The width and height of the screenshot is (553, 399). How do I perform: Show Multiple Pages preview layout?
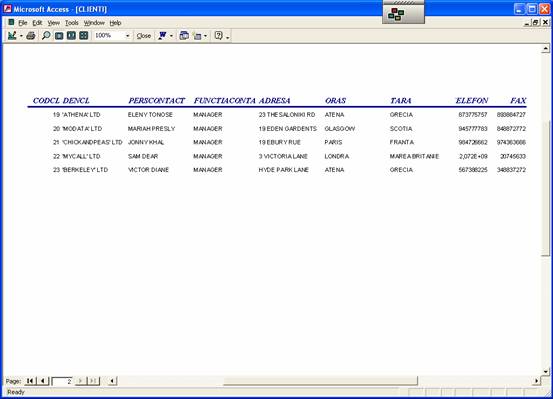tap(84, 35)
